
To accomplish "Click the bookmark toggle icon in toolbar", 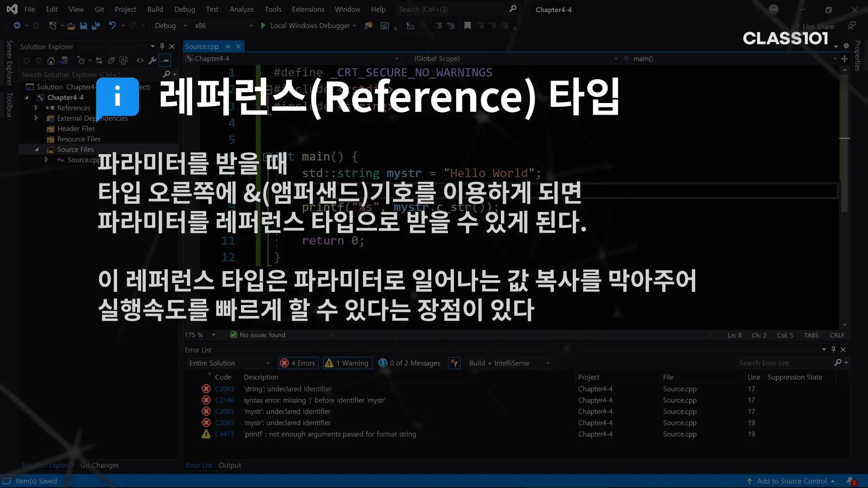I will (x=467, y=26).
